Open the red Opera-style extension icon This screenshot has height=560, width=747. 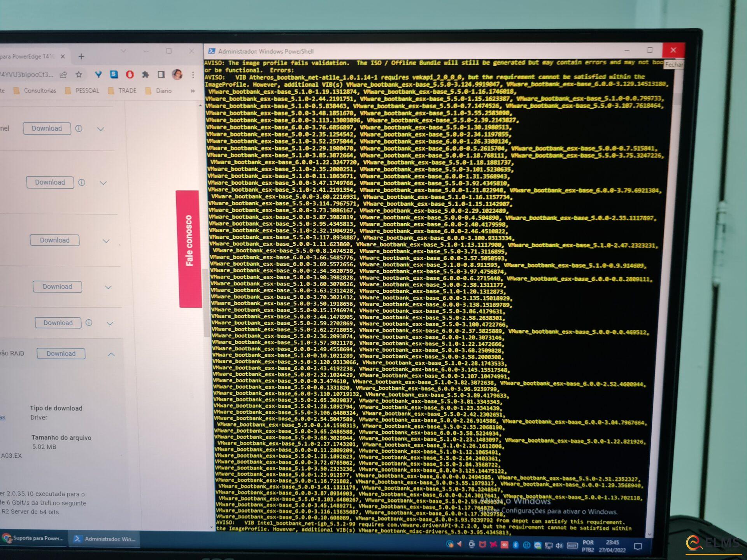click(x=130, y=74)
